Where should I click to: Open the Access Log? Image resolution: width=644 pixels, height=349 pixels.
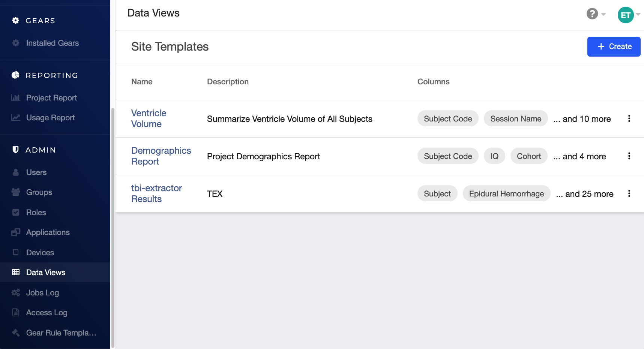click(x=47, y=312)
